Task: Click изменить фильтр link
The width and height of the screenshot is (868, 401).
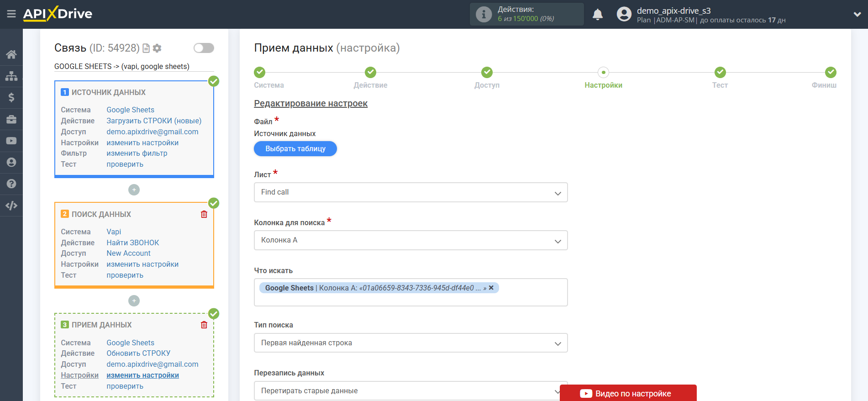Action: [137, 153]
